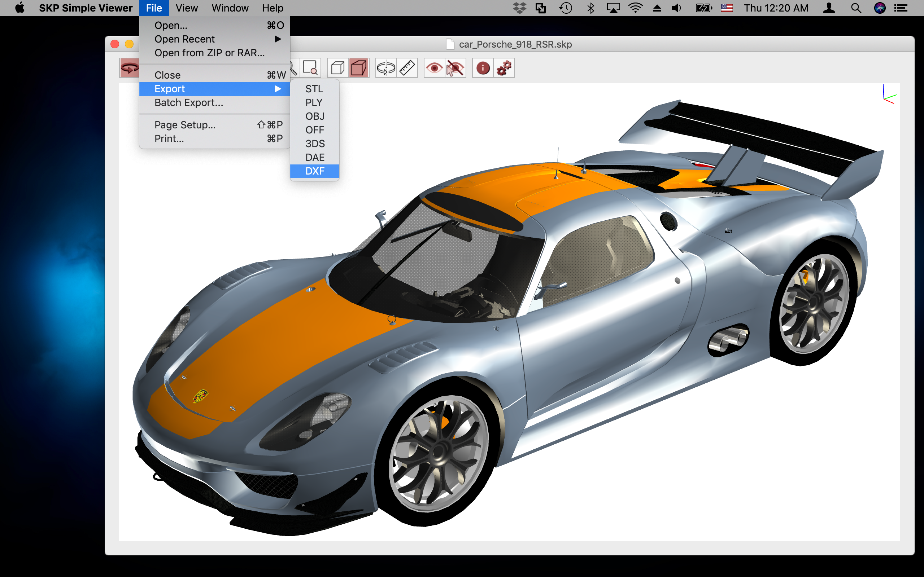This screenshot has width=924, height=577.
Task: Open the View menu
Action: point(186,8)
